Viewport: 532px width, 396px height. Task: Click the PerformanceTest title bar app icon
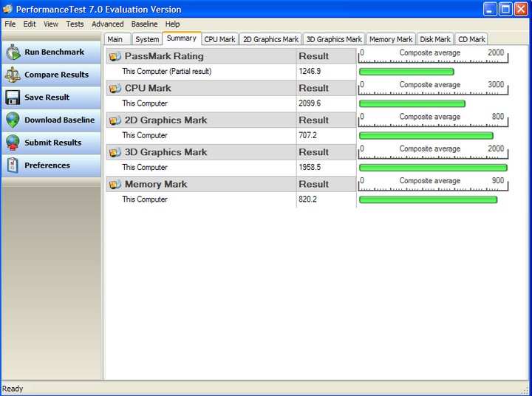coord(7,9)
